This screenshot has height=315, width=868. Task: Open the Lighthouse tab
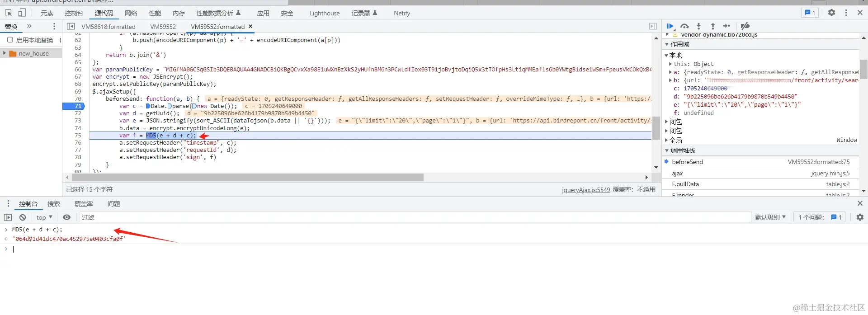point(325,13)
